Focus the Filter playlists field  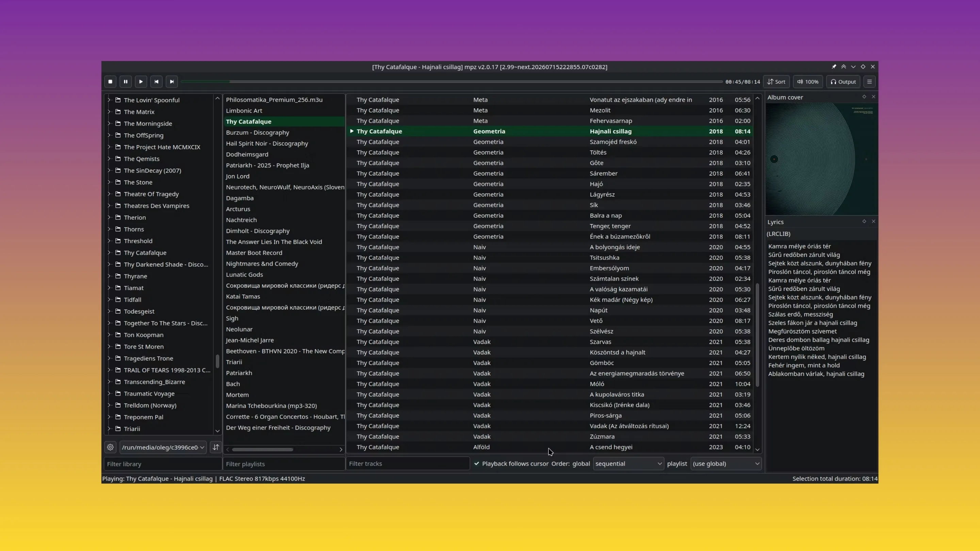click(284, 464)
